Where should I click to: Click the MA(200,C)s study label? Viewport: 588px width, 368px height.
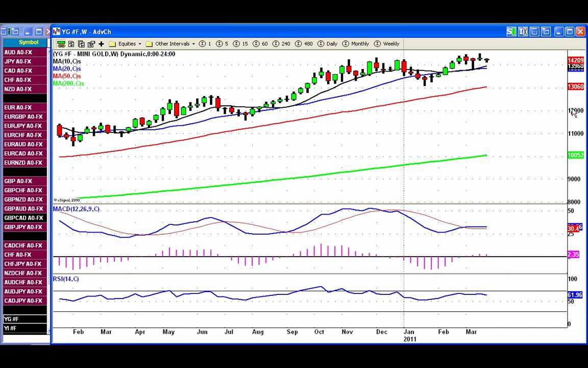pyautogui.click(x=68, y=83)
